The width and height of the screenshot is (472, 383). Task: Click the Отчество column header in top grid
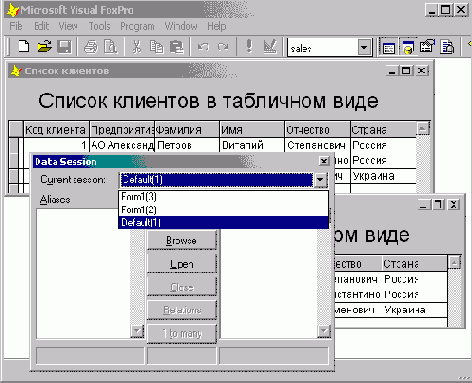[317, 129]
